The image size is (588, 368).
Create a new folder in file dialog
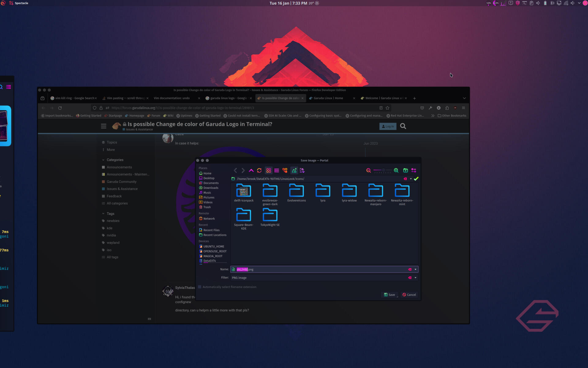click(405, 171)
